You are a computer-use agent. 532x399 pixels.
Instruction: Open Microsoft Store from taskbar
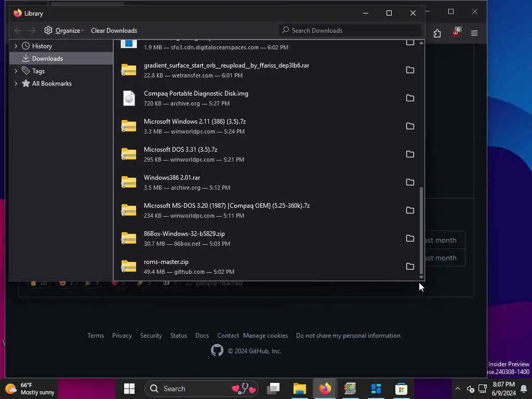[x=401, y=389]
